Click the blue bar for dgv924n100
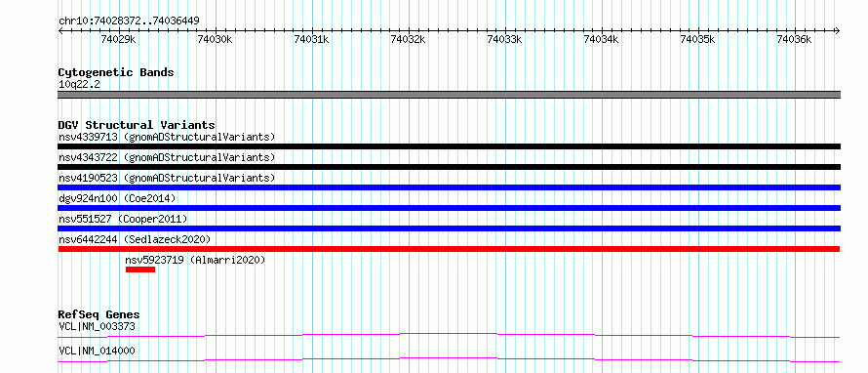The image size is (868, 373). [x=449, y=208]
